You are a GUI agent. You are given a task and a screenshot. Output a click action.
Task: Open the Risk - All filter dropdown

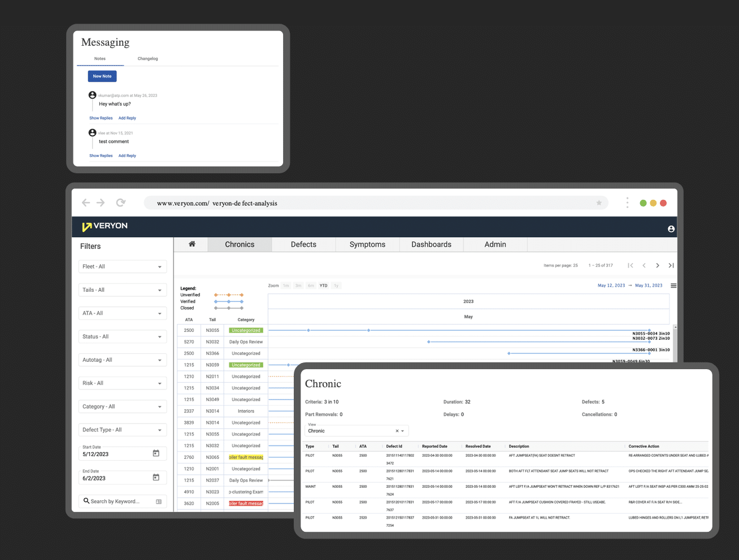(123, 383)
